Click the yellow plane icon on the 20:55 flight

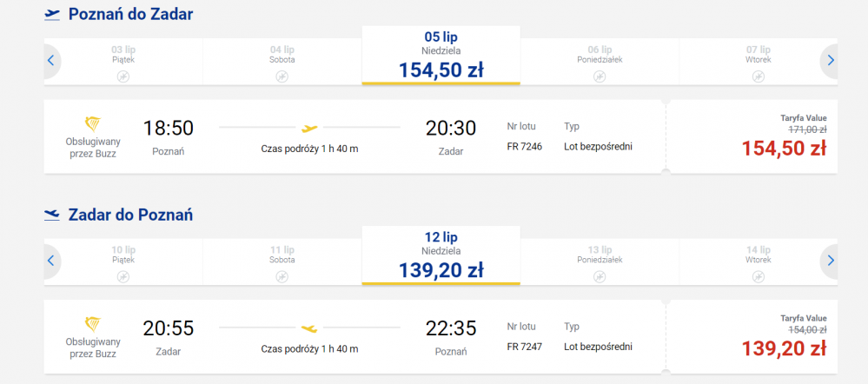(309, 328)
